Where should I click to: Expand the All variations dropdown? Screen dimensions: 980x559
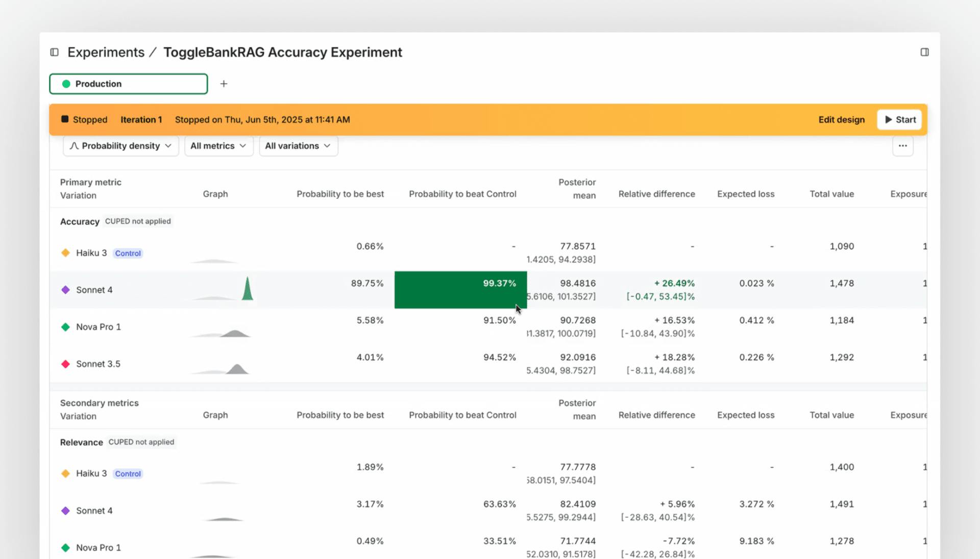pyautogui.click(x=298, y=146)
